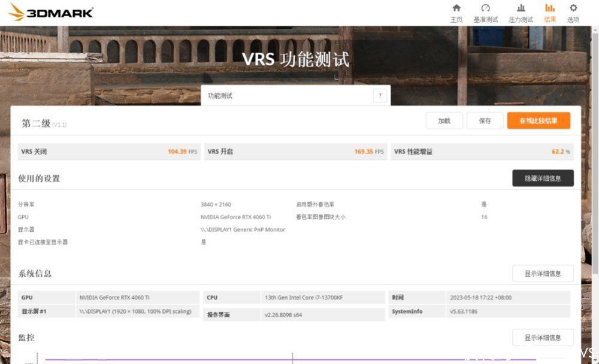599x364 pixels.
Task: Open the 选项 gear settings icon
Action: 573,13
